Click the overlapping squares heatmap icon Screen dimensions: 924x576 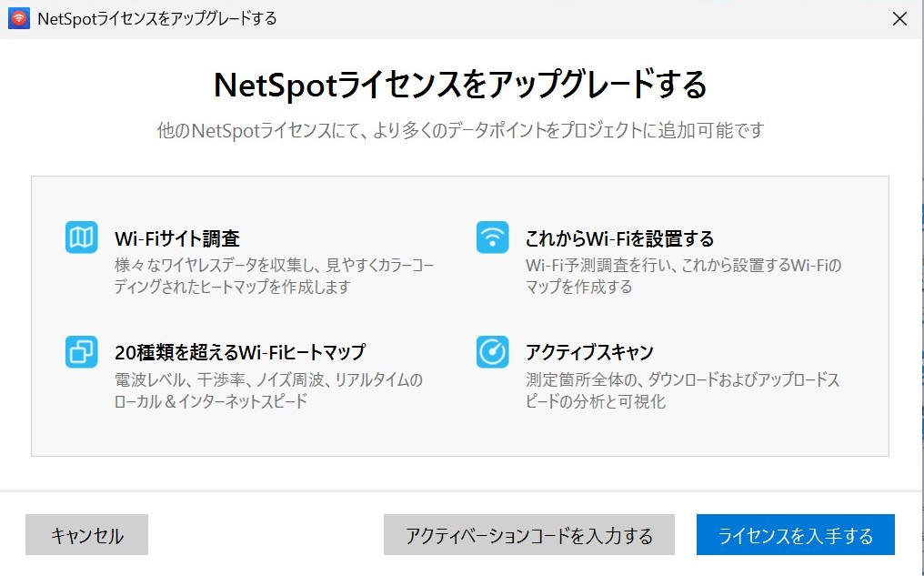click(x=81, y=352)
